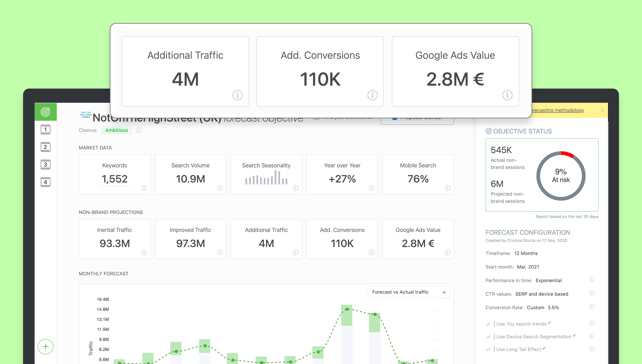Click info icon next to Ambitious chance badge
The width and height of the screenshot is (642, 364).
139,130
